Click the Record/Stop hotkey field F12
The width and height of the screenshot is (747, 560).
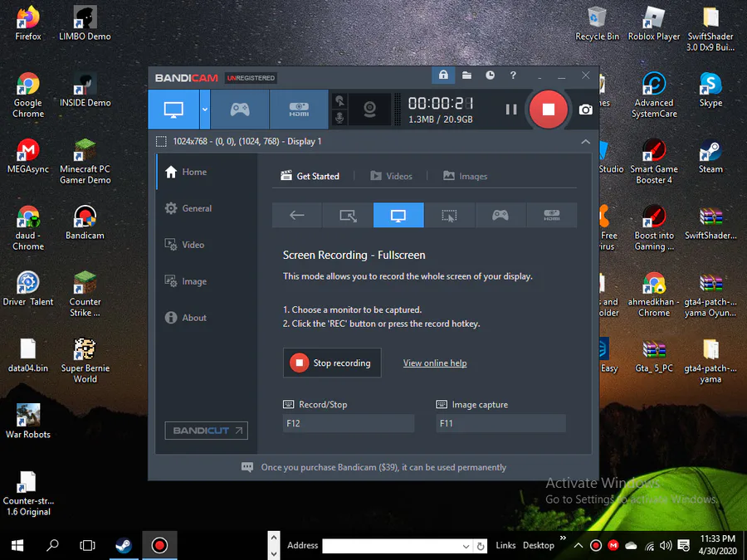click(x=349, y=423)
